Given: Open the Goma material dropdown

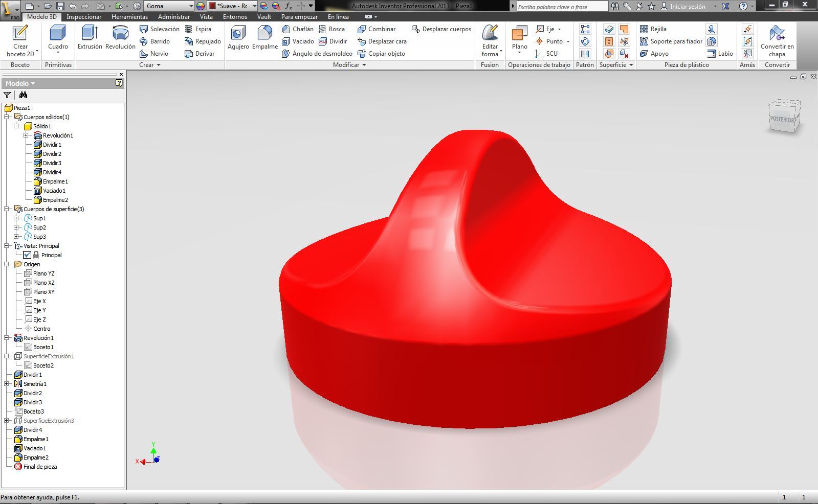Looking at the screenshot, I should point(191,6).
